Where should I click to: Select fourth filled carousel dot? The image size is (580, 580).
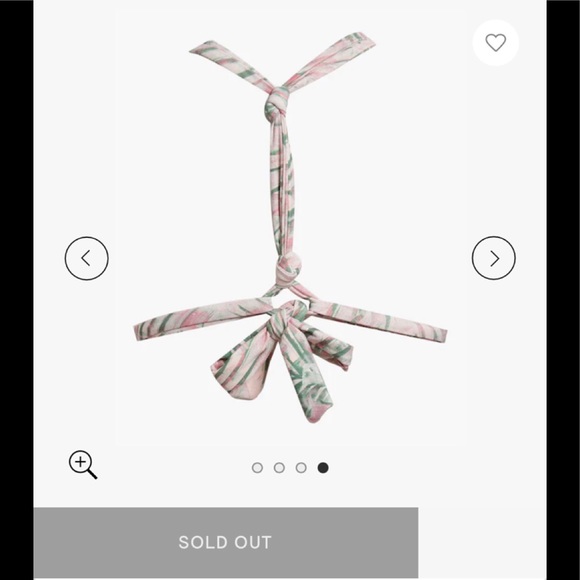(323, 468)
